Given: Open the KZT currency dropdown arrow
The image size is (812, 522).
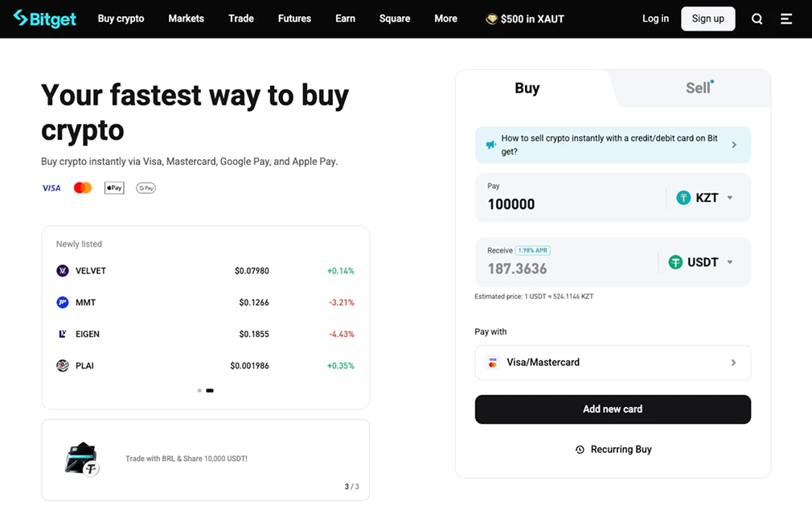Looking at the screenshot, I should point(730,197).
